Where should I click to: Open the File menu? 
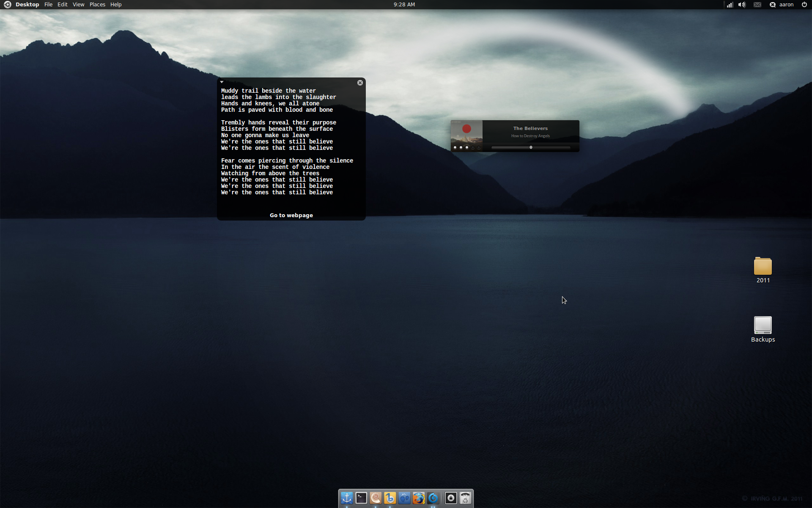tap(48, 5)
